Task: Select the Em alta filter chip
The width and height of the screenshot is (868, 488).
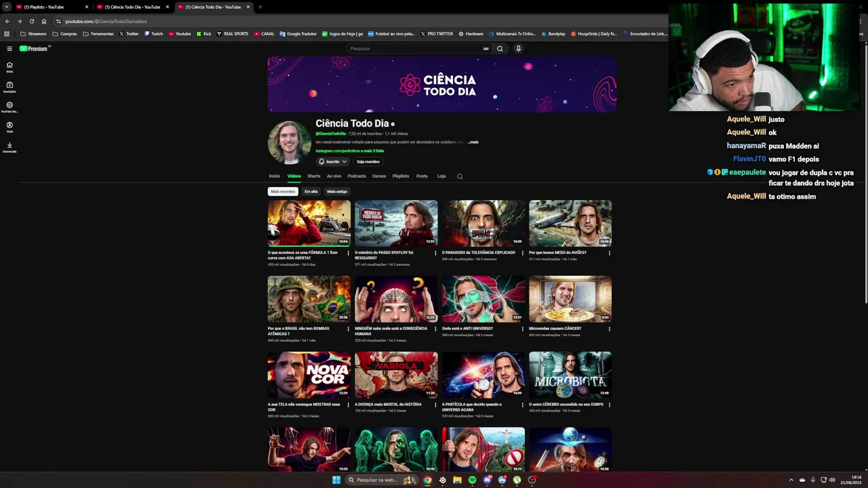Action: click(311, 191)
